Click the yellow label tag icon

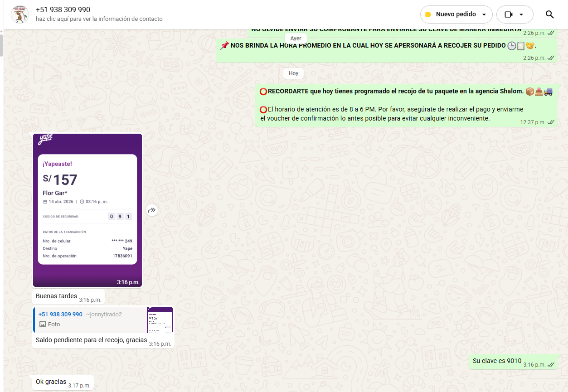coord(428,15)
